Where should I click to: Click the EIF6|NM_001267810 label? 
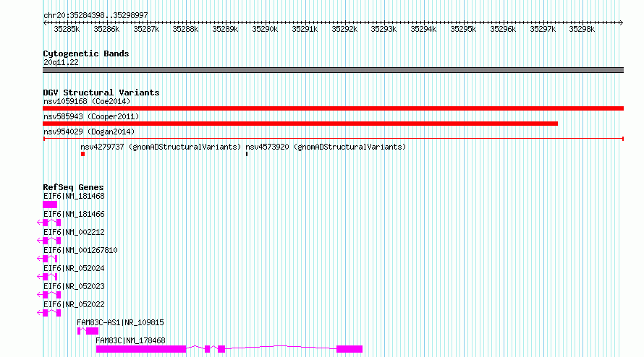(80, 250)
